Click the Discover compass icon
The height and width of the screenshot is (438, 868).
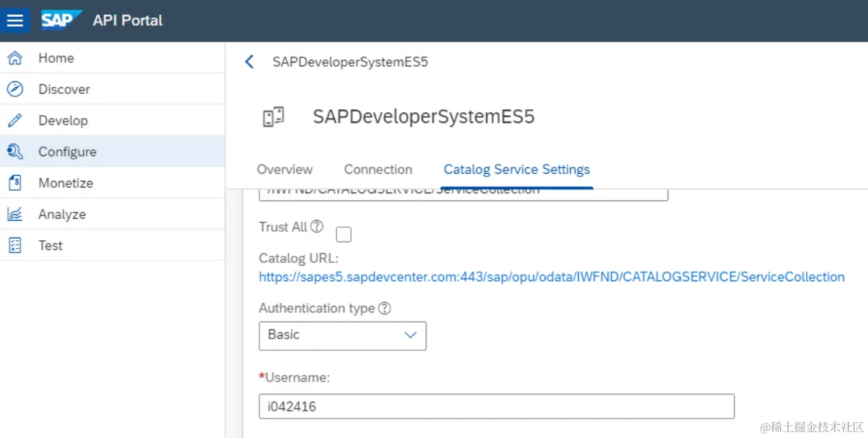tap(15, 89)
